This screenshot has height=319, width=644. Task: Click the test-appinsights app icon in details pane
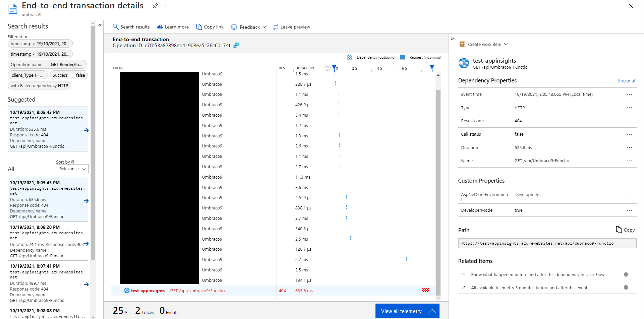coord(464,63)
